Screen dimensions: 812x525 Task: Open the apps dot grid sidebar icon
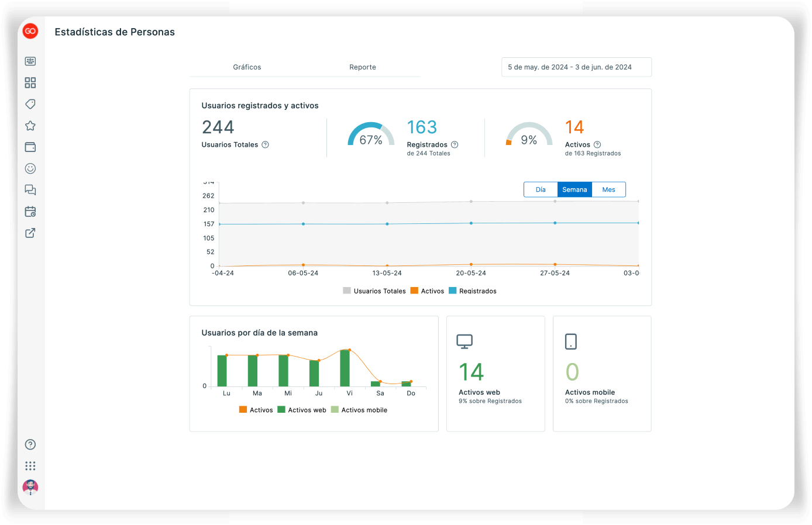click(x=30, y=466)
